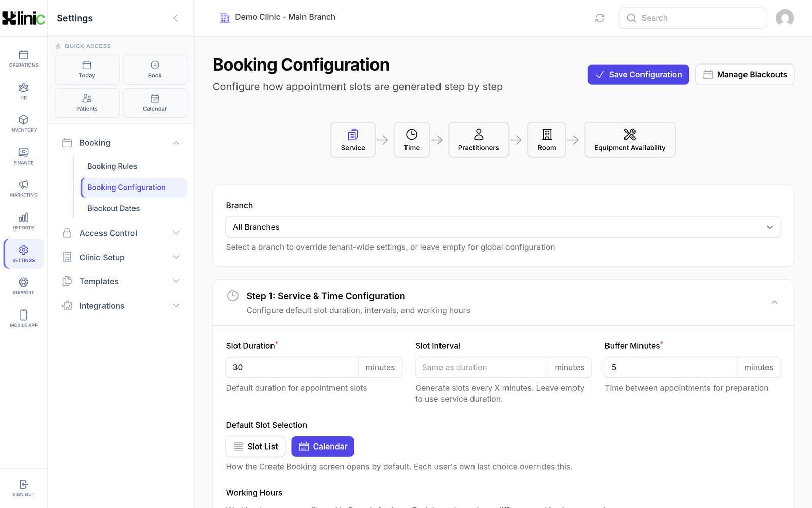Open Today quick access shortcut
The image size is (812, 508).
coord(87,70)
